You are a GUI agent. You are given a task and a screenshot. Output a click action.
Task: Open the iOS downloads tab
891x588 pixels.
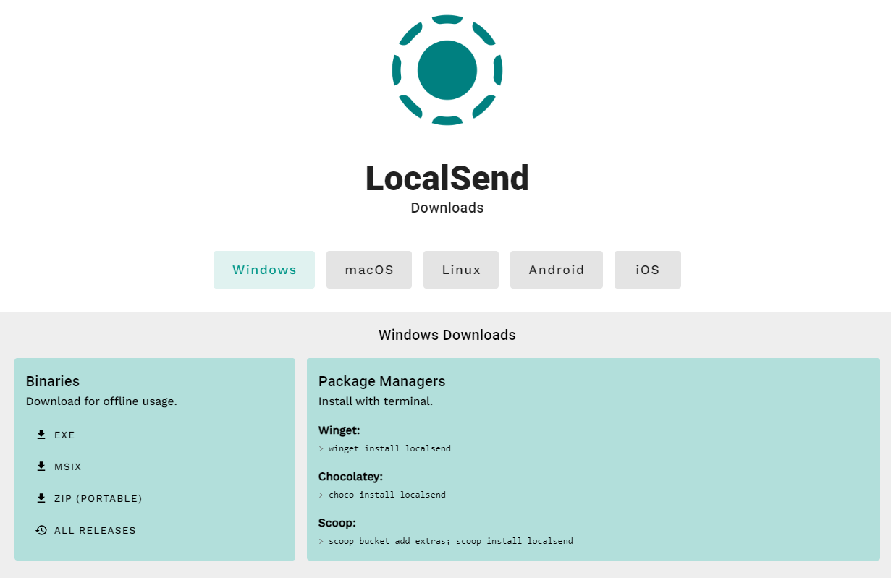tap(648, 270)
